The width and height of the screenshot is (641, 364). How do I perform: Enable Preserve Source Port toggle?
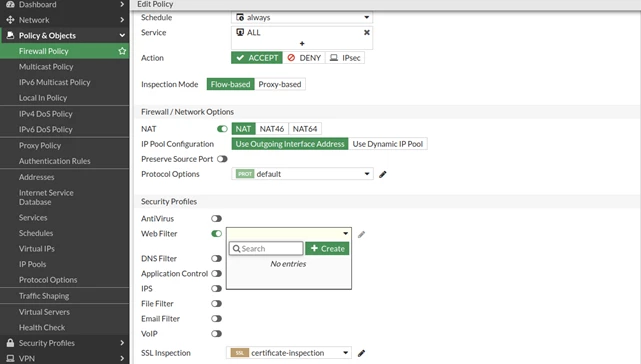(222, 159)
